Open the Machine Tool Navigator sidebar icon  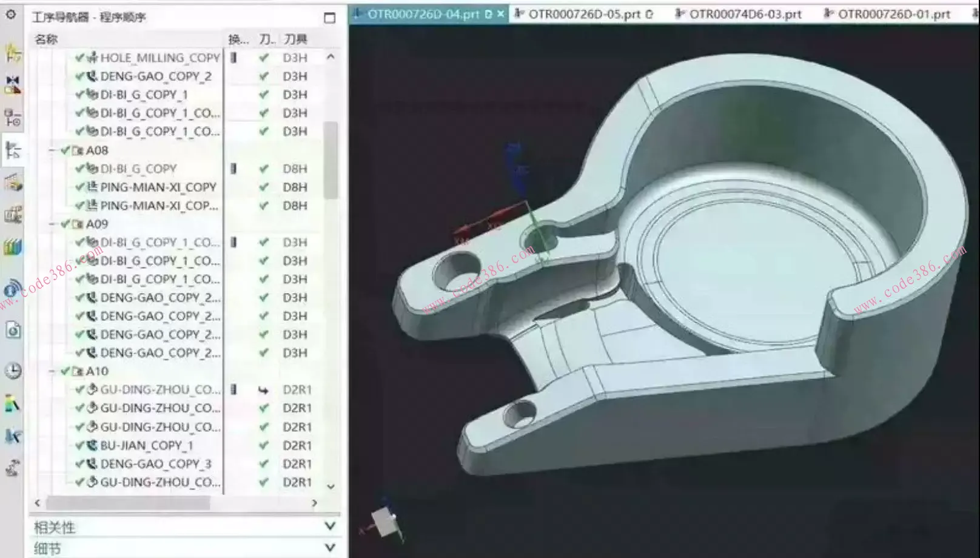pyautogui.click(x=13, y=182)
